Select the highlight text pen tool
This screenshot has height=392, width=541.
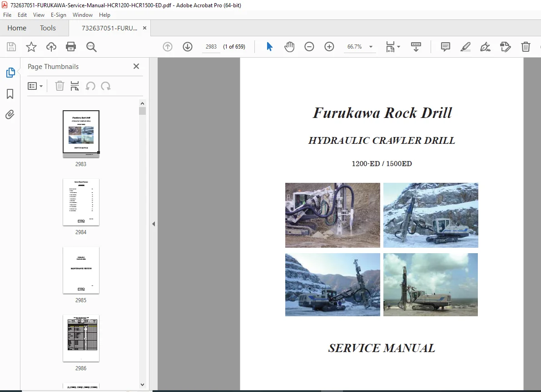click(466, 47)
